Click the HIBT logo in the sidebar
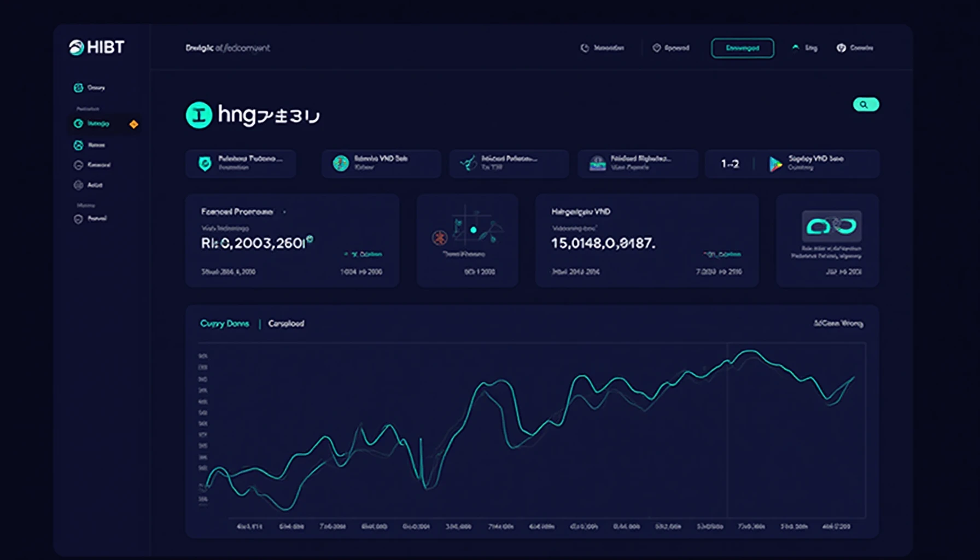This screenshot has width=980, height=560. tap(97, 48)
